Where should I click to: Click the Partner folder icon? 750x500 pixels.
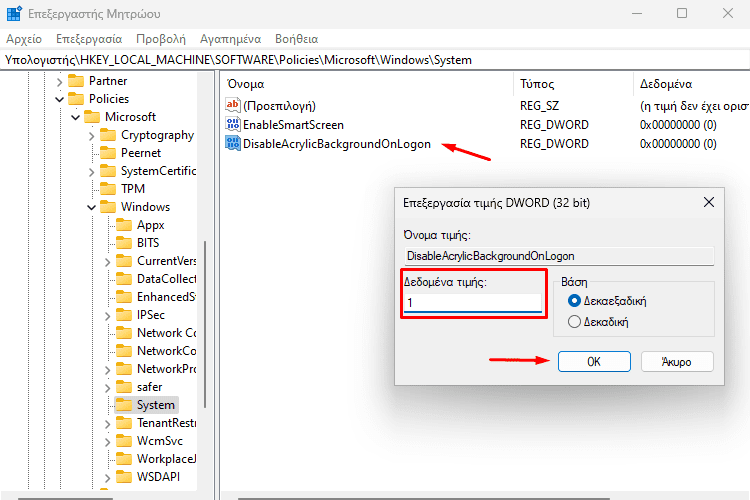(x=76, y=81)
